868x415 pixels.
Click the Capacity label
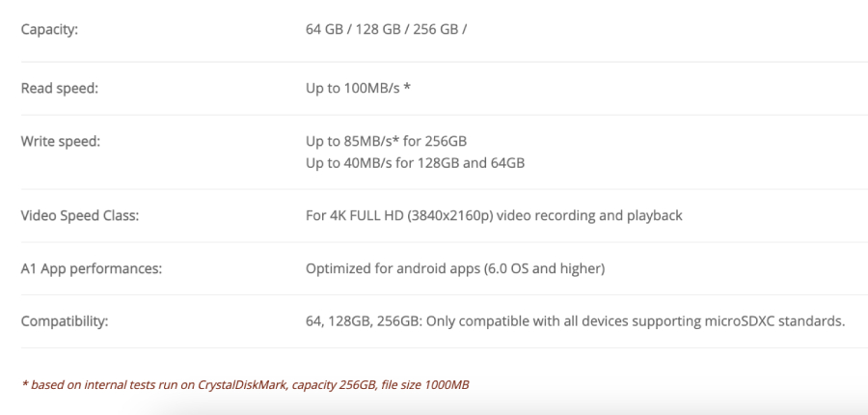tap(48, 28)
